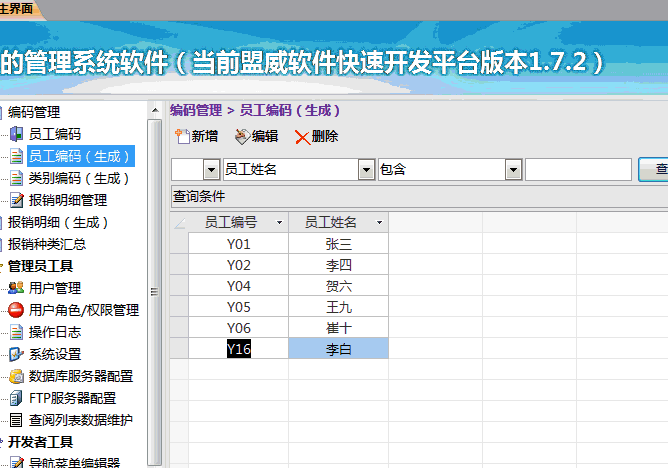Open 员工编码 in the sidebar tree
Viewport: 668px width, 468px height.
[x=54, y=134]
